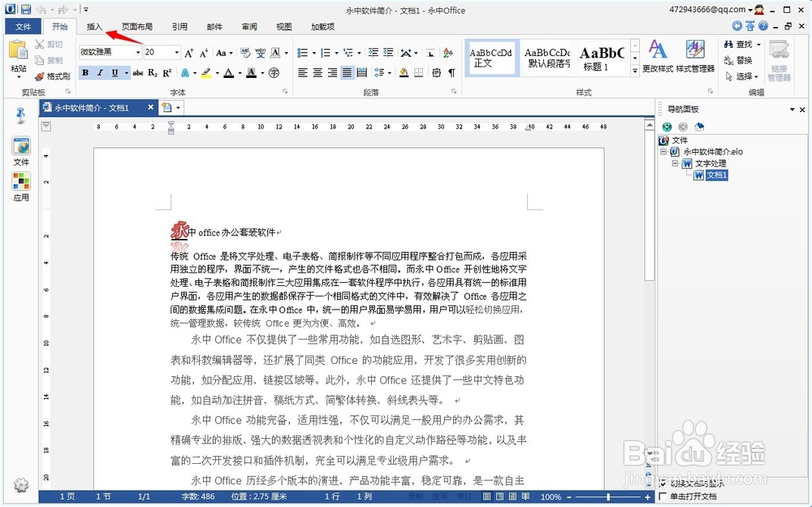Screen dimensions: 812x507
Task: Switch to the first view mode in the status bar
Action: pyautogui.click(x=486, y=496)
